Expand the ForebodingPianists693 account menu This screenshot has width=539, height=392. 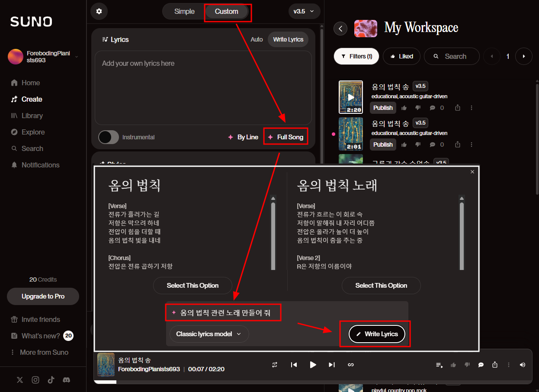pyautogui.click(x=43, y=57)
